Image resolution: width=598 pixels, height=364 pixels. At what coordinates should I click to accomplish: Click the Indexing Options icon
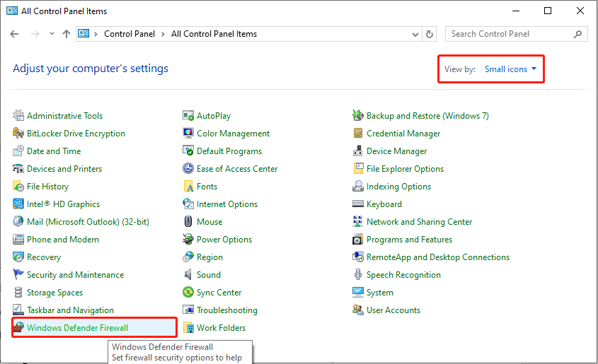[x=357, y=186]
